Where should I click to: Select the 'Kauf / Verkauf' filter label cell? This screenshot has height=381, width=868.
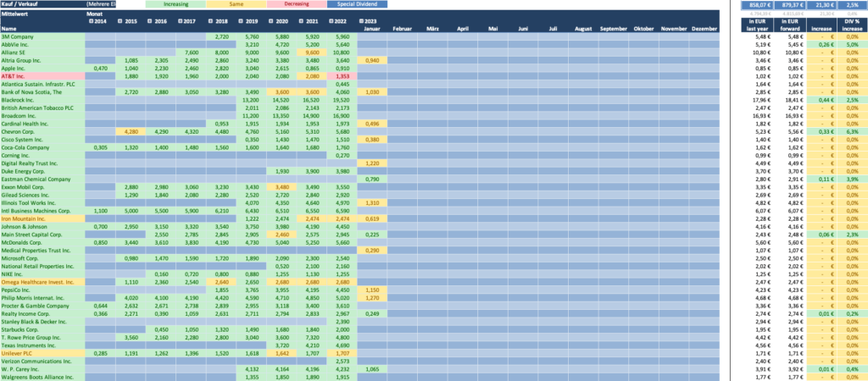[42, 4]
